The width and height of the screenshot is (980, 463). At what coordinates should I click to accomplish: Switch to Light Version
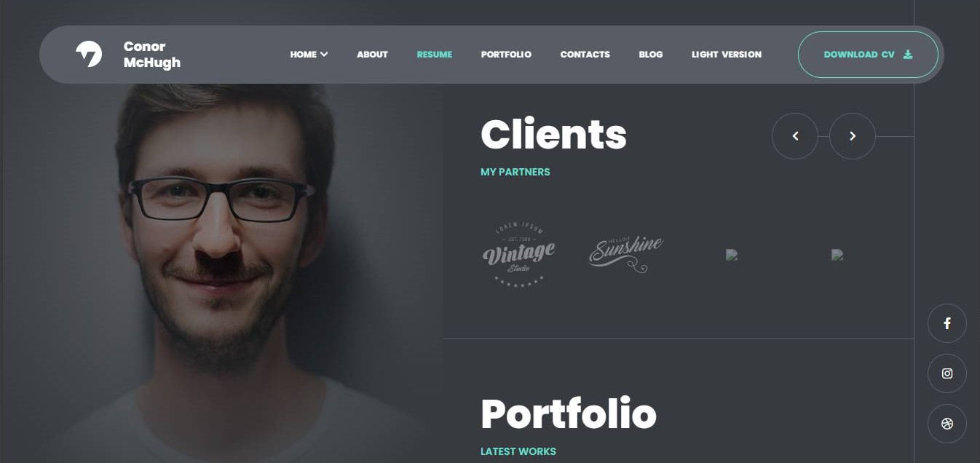pos(727,55)
